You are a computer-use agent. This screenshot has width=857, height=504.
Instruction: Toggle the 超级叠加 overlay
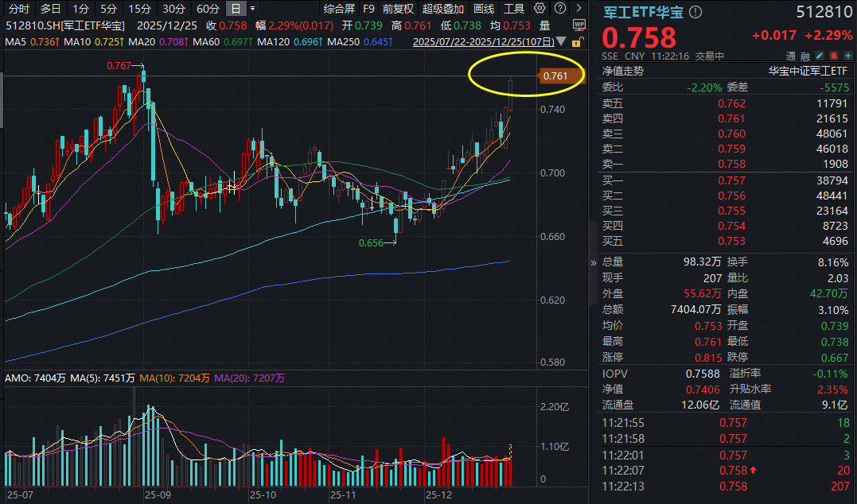[442, 9]
